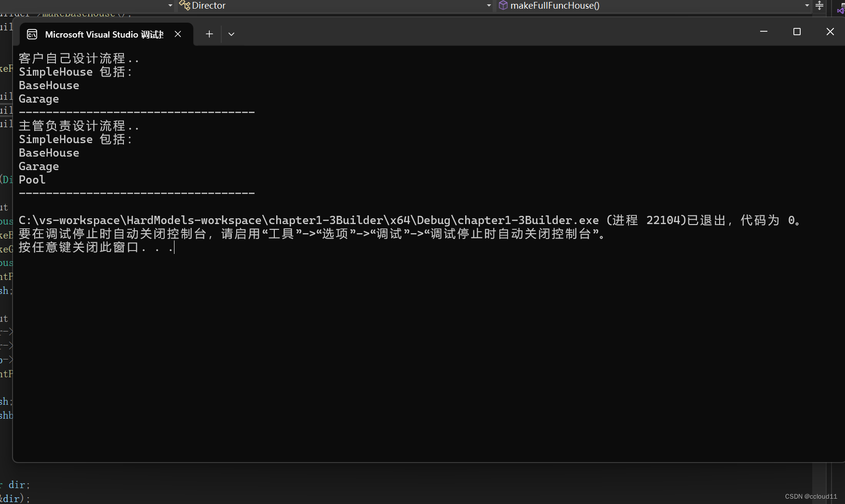Click the Director class icon in the navigation bar

pyautogui.click(x=184, y=5)
